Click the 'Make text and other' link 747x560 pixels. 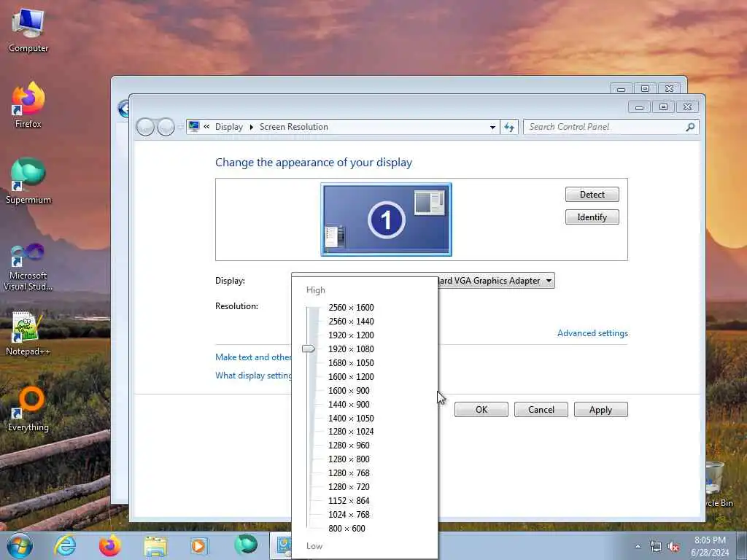pyautogui.click(x=253, y=357)
